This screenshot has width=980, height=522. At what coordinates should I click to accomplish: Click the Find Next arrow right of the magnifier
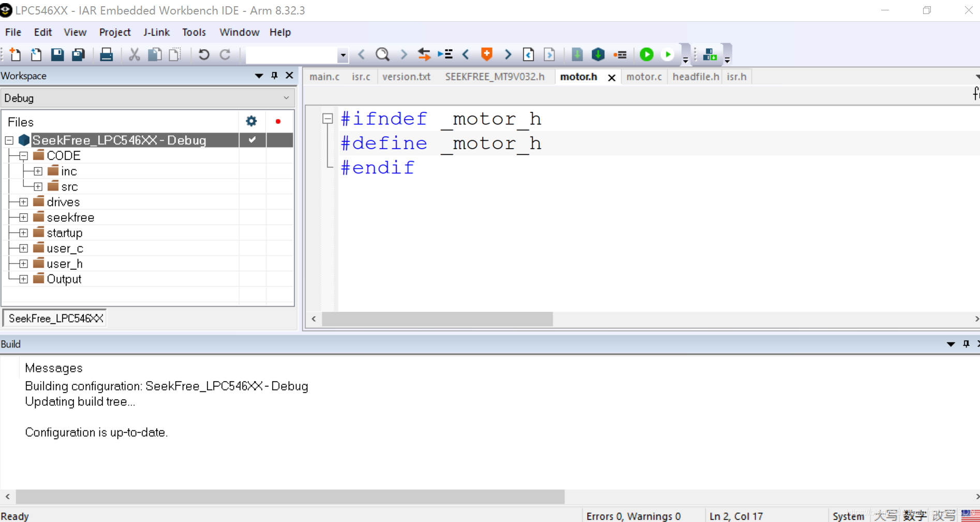pos(404,54)
